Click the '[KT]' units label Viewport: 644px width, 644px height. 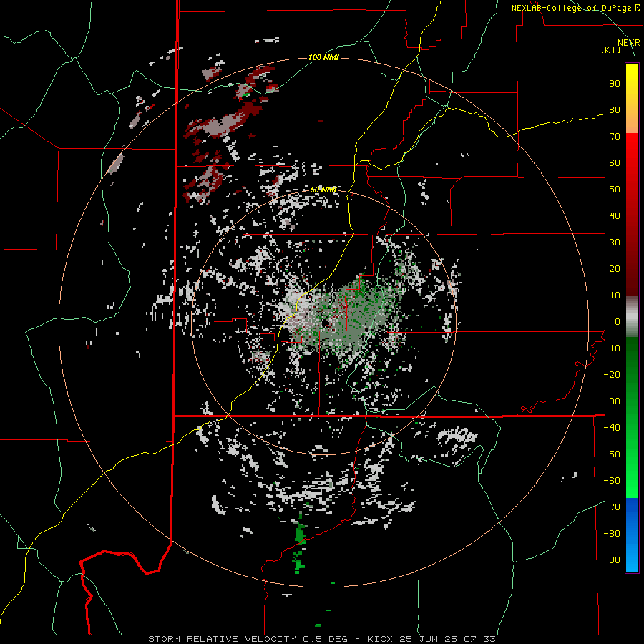(610, 49)
